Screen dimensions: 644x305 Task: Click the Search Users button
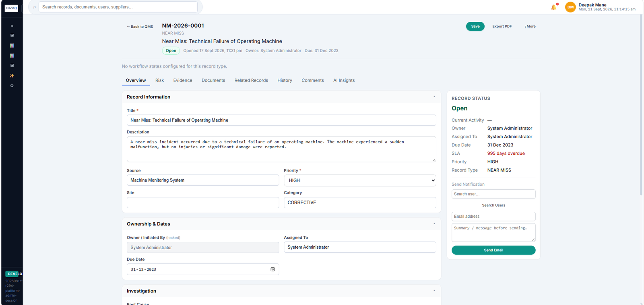tap(493, 205)
